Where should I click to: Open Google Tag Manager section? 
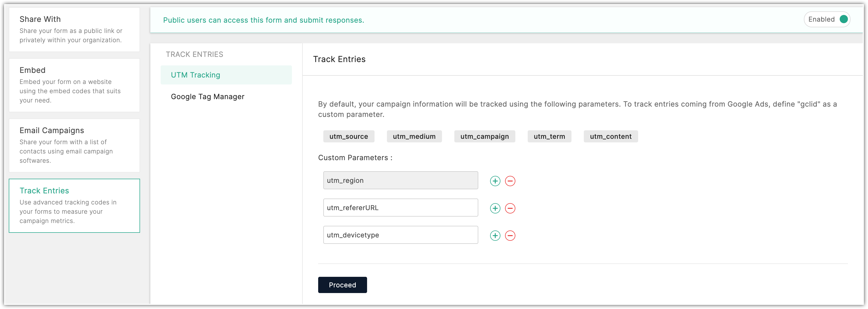point(207,97)
